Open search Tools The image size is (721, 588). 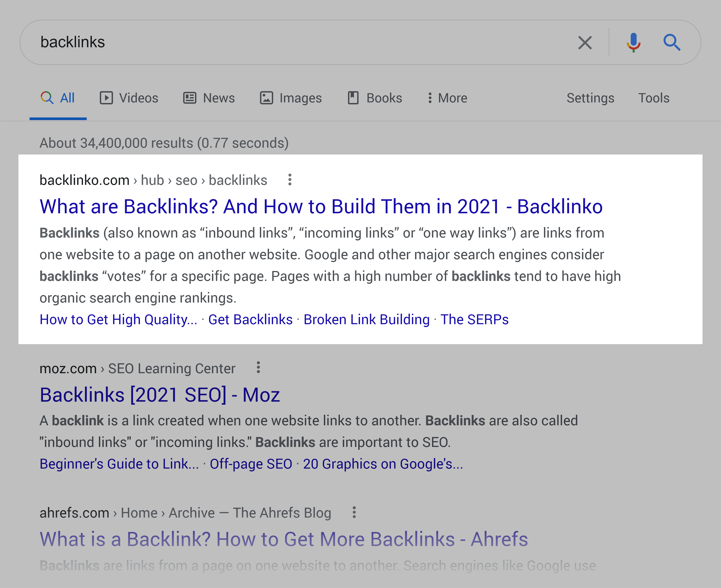654,98
